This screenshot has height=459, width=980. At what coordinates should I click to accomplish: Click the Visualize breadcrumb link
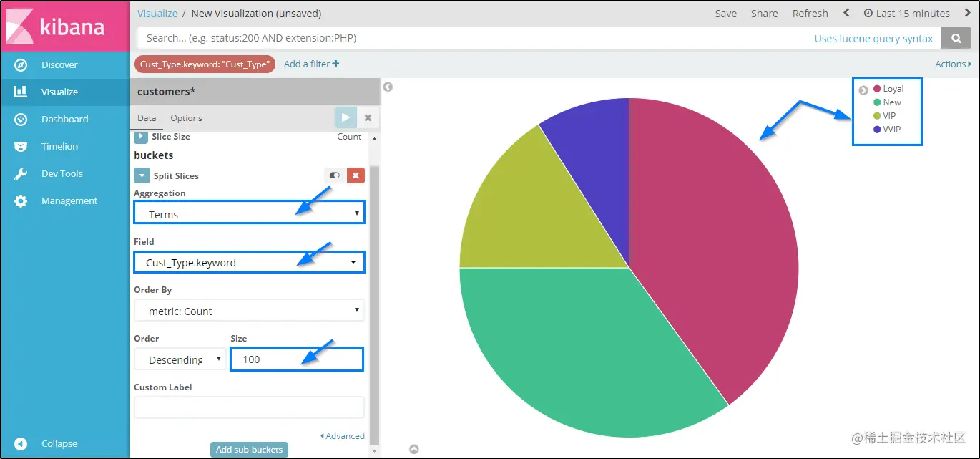[x=157, y=13]
